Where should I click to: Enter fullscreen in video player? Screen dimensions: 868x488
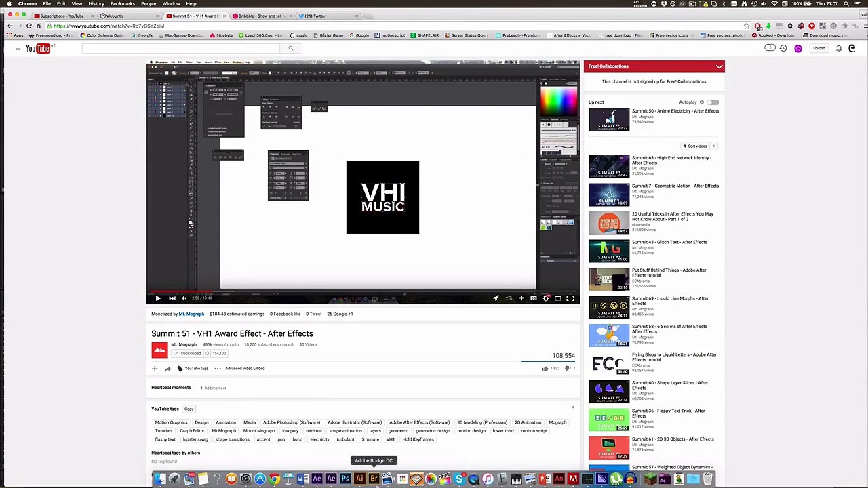570,298
